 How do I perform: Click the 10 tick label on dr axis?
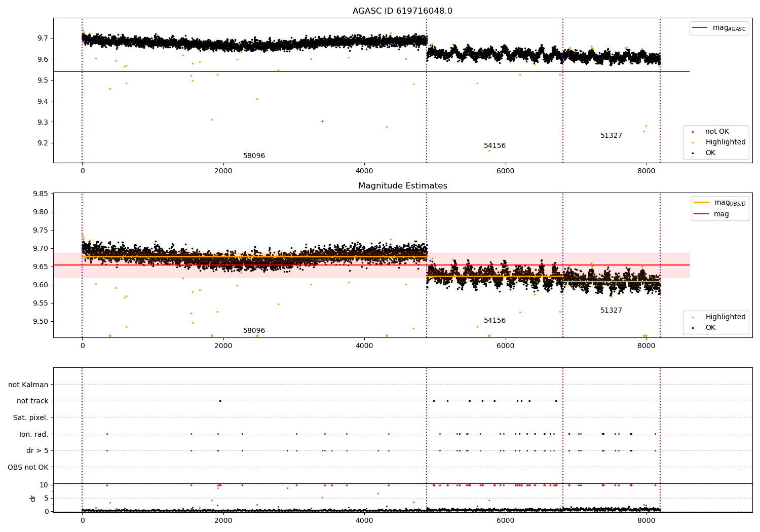point(45,485)
